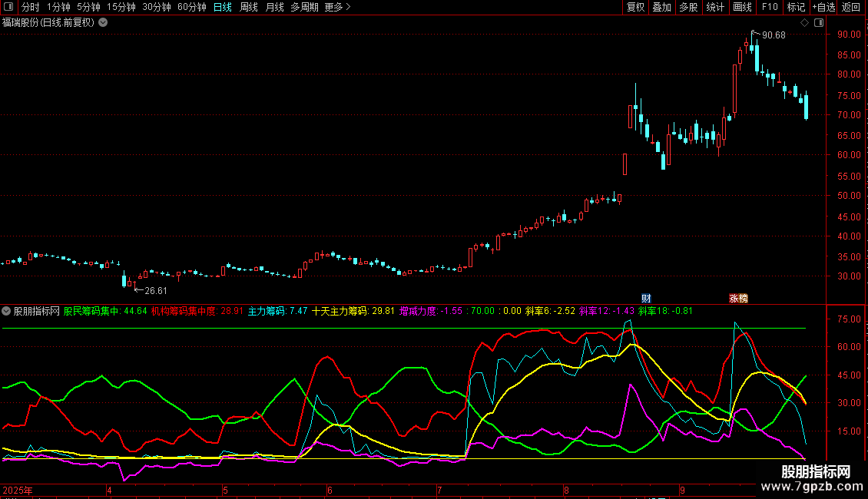Open the 叠加 overlay tool

pyautogui.click(x=661, y=8)
